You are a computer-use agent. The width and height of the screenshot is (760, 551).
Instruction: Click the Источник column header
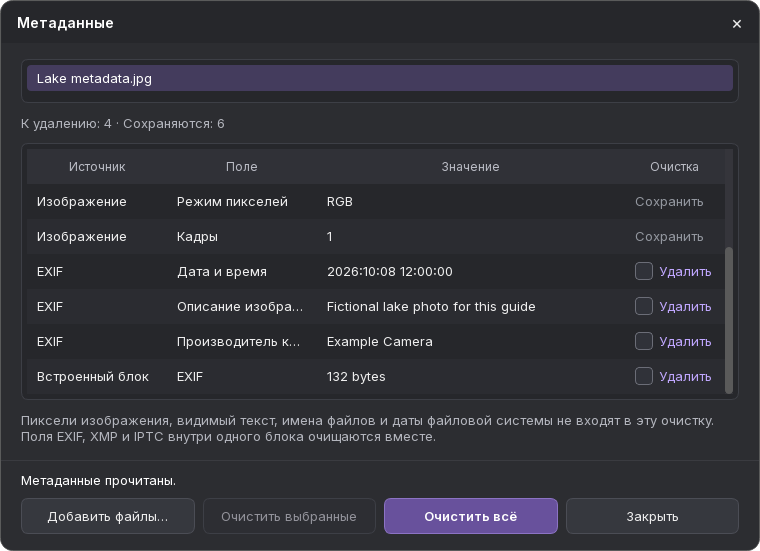(x=97, y=167)
